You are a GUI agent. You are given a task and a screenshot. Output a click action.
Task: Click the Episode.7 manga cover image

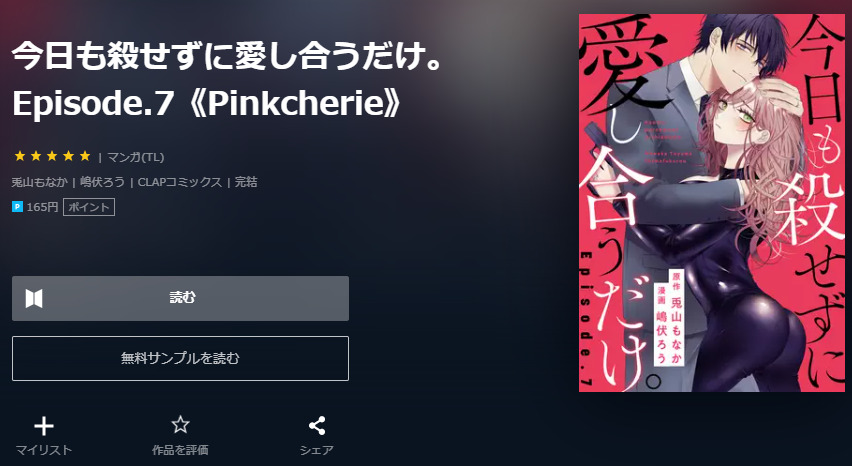[712, 203]
